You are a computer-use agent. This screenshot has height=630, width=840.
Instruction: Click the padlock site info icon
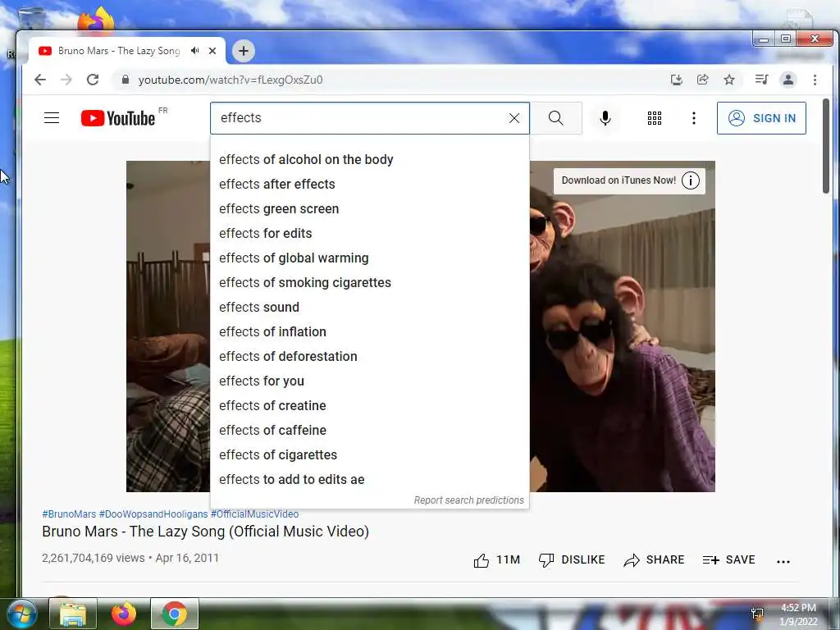(126, 80)
